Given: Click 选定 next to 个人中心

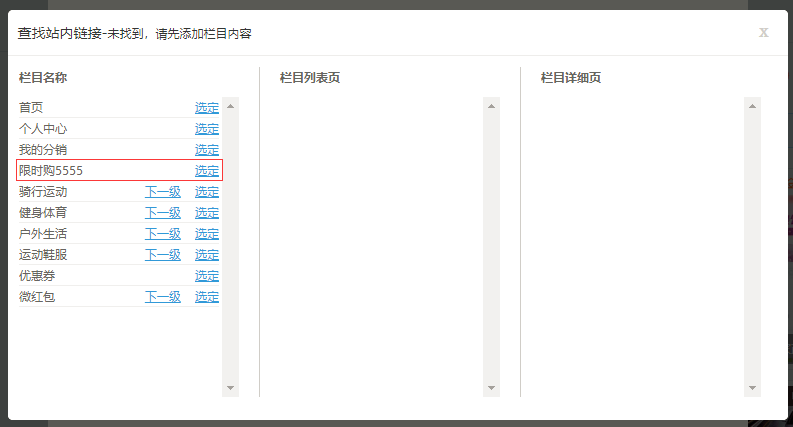Looking at the screenshot, I should 207,129.
